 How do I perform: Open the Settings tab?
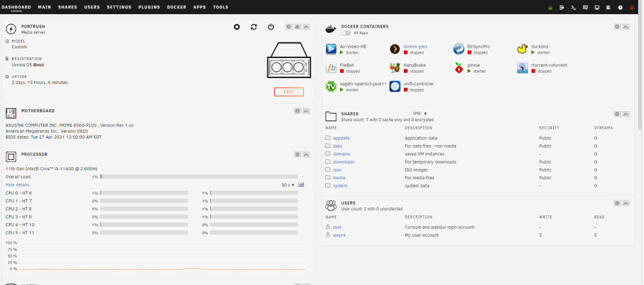click(x=119, y=7)
